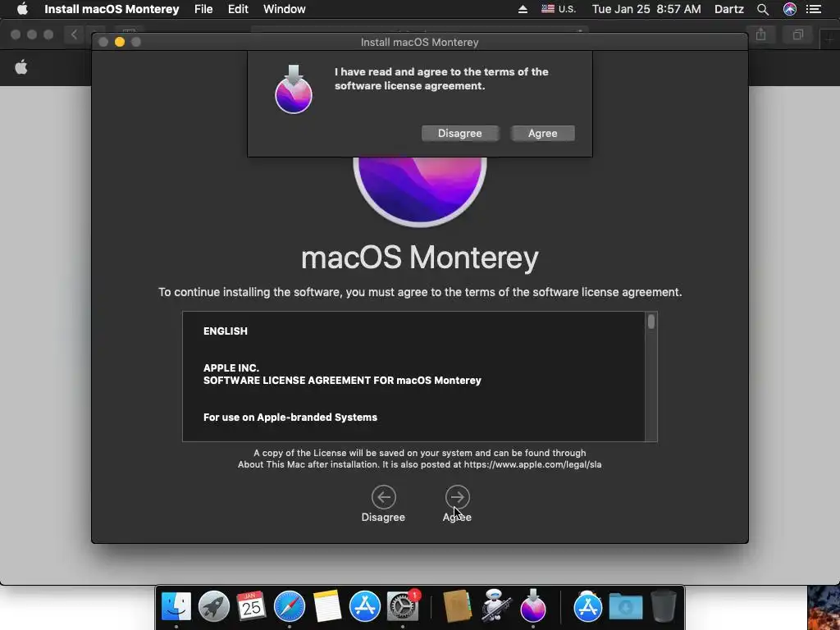Image resolution: width=840 pixels, height=630 pixels.
Task: Click the ENGLISH heading in license text
Action: 226,331
